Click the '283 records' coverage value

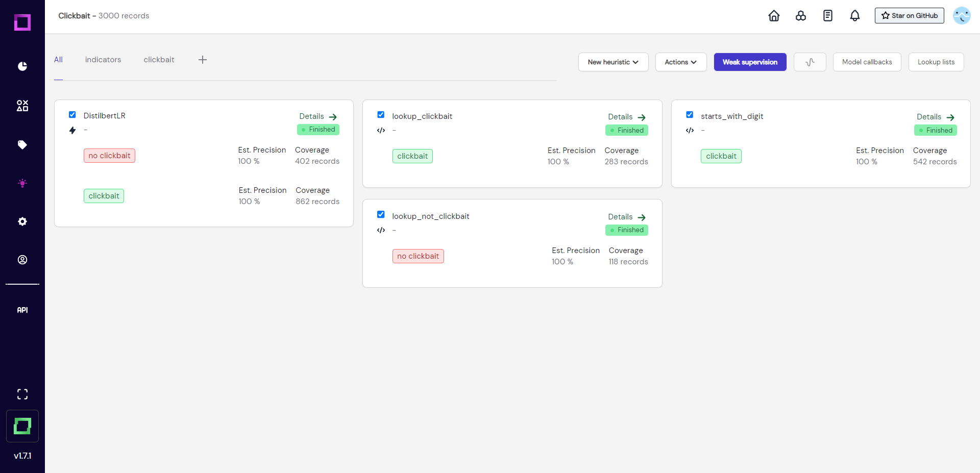626,162
